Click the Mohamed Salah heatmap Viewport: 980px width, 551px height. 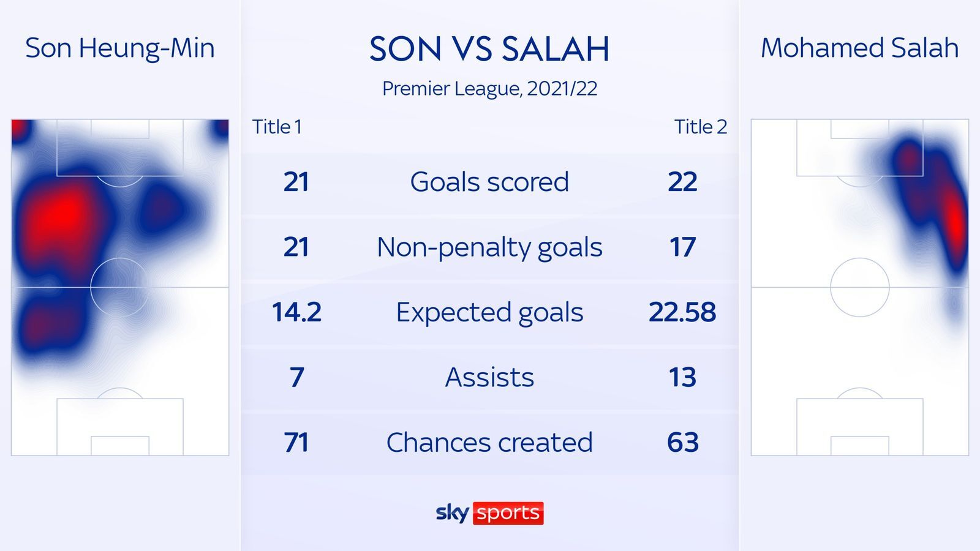coord(860,287)
